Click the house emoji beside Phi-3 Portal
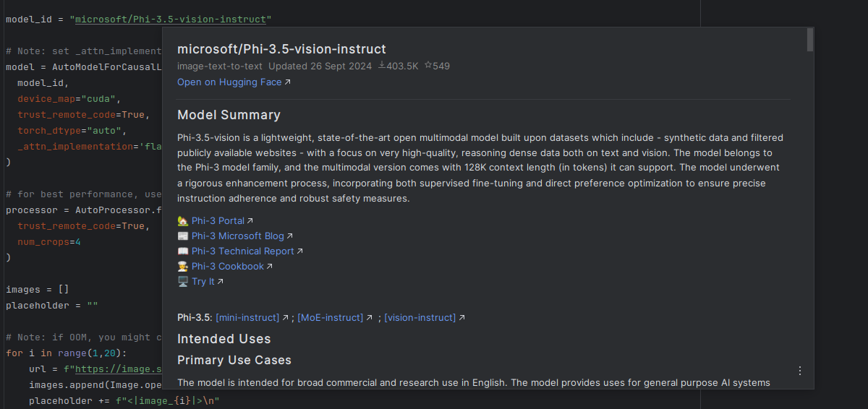Screen dimensions: 868x409 point(183,221)
